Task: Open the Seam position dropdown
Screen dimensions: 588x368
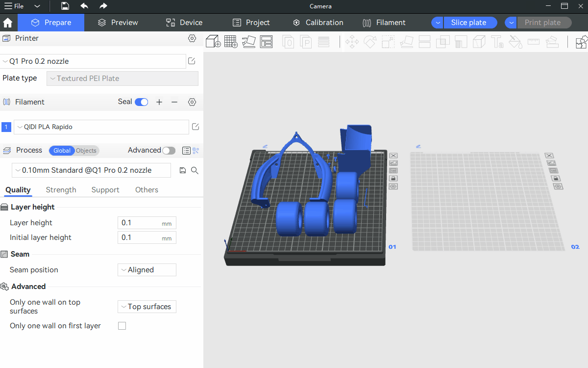Action: pyautogui.click(x=147, y=270)
